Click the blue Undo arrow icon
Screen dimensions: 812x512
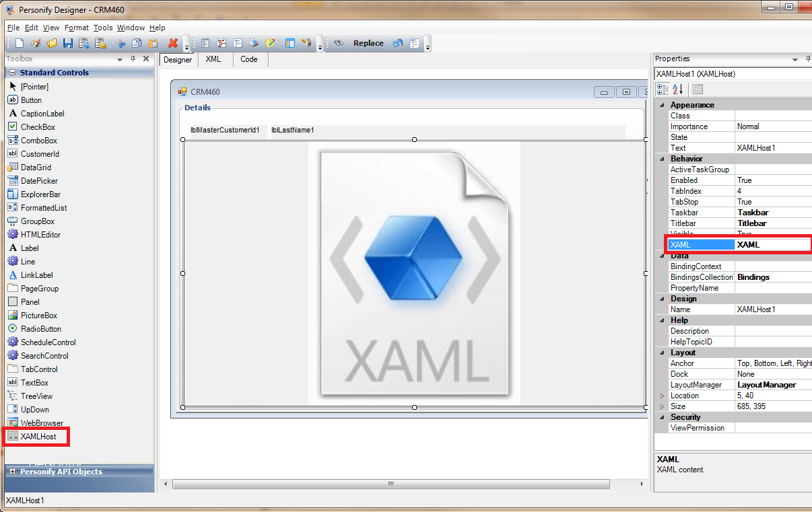coord(398,43)
